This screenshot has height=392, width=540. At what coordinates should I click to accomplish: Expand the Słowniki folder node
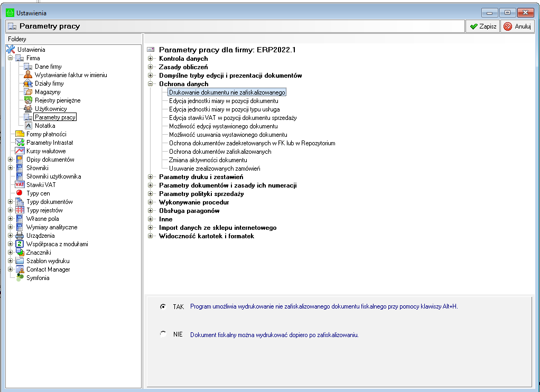click(11, 168)
